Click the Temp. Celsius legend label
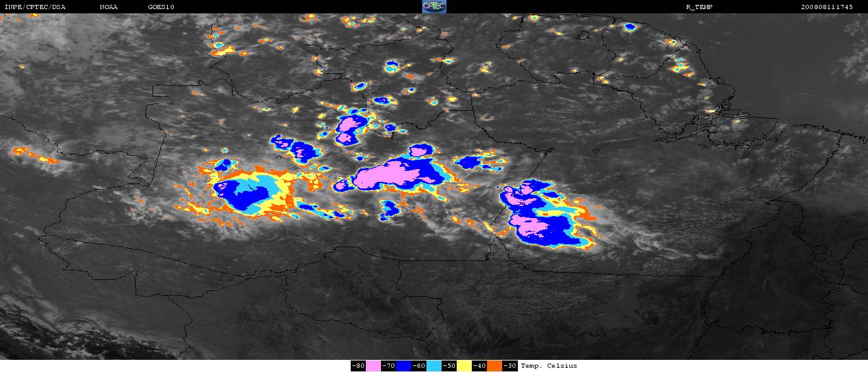Image resolution: width=868 pixels, height=372 pixels. (549, 366)
